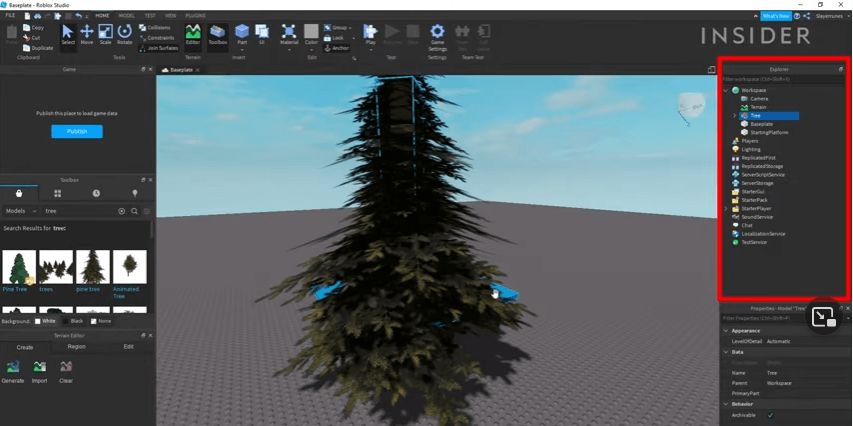The image size is (853, 426).
Task: Insert a Part from the ribbon
Action: point(241,35)
